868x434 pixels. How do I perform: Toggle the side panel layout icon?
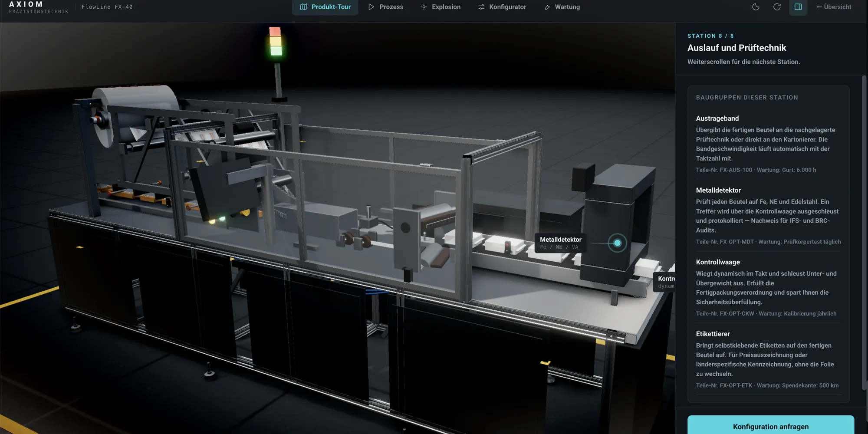pyautogui.click(x=798, y=7)
